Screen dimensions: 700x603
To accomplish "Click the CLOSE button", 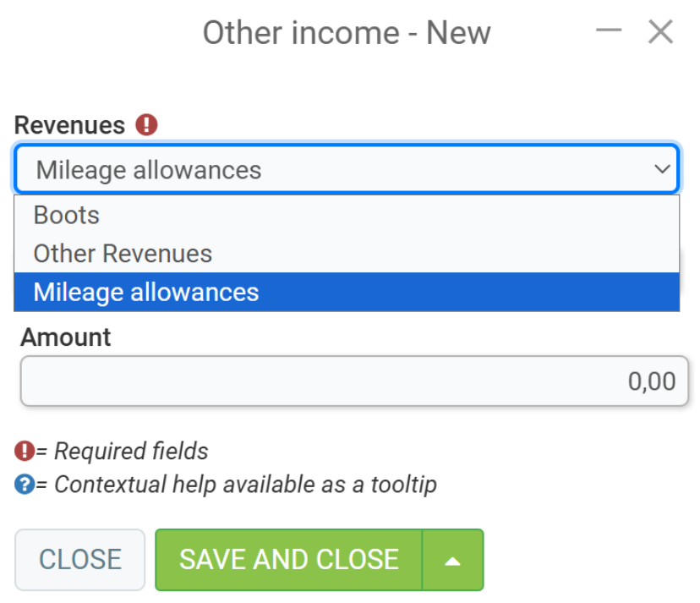I will 80,560.
